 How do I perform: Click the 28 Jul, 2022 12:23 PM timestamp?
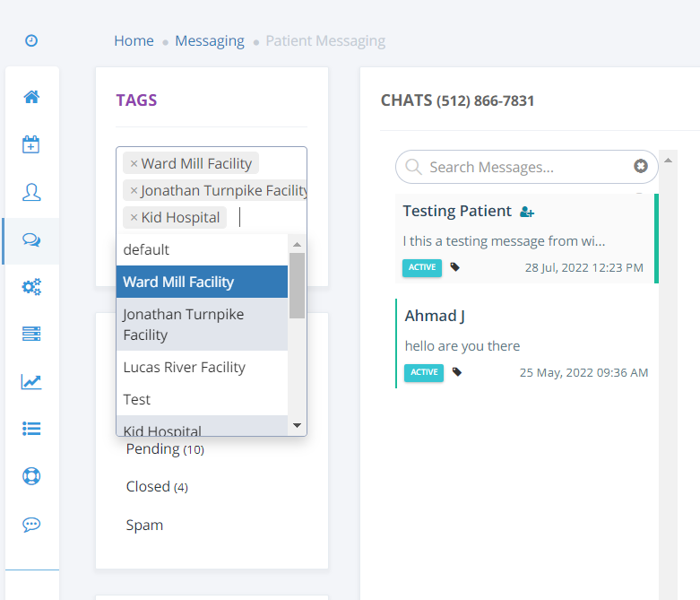[583, 267]
